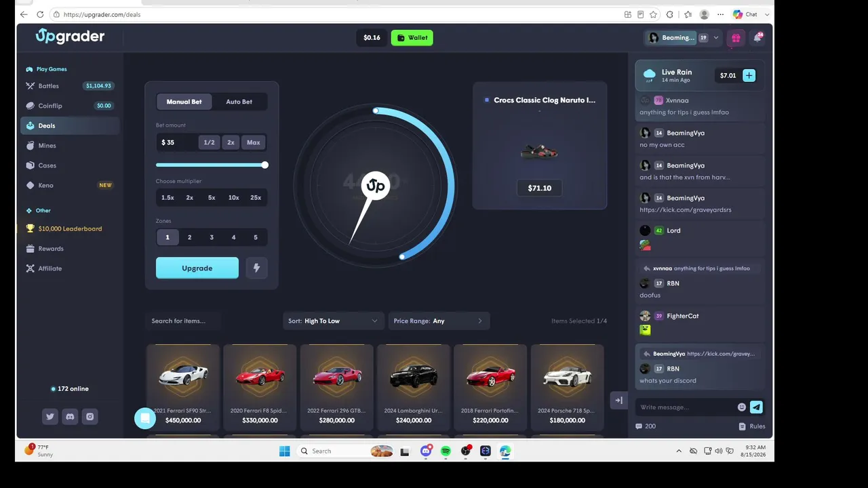Select the 2021 Ferrari SF90 item card
Screen dimensions: 868x488
(x=183, y=387)
